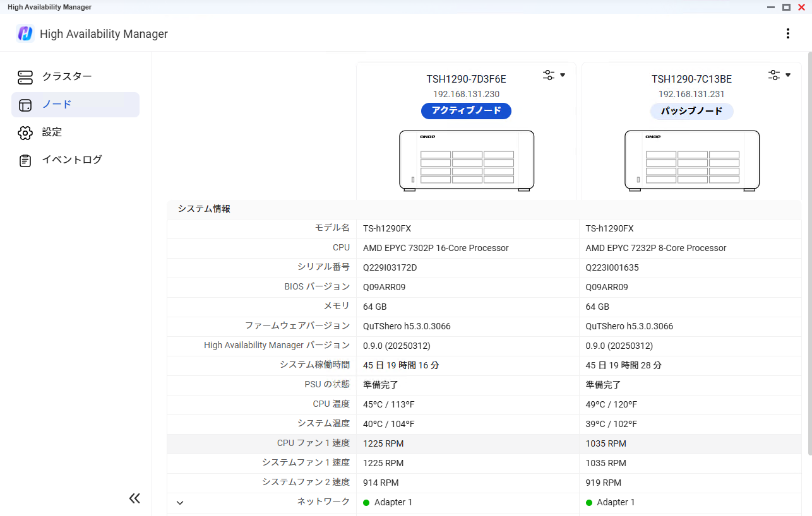Image resolution: width=812 pixels, height=516 pixels.
Task: Click the メモリ row label
Action: [337, 307]
